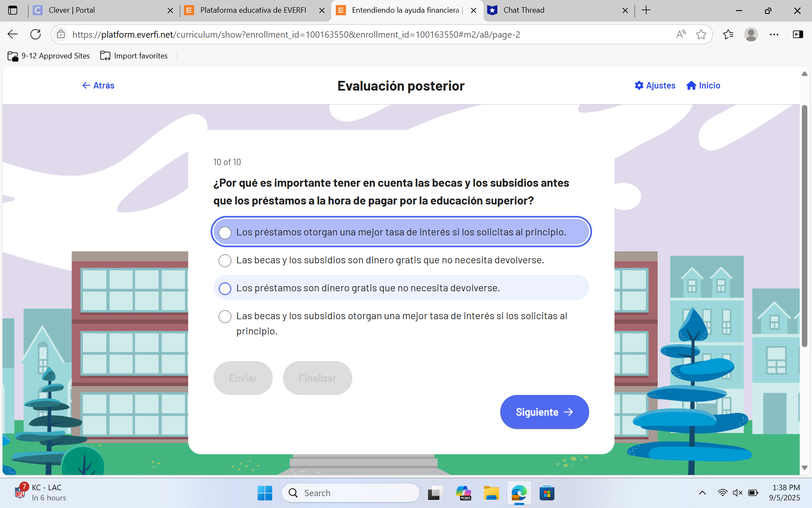Viewport: 812px width, 508px height.
Task: Click the Atrás link
Action: [x=98, y=85]
